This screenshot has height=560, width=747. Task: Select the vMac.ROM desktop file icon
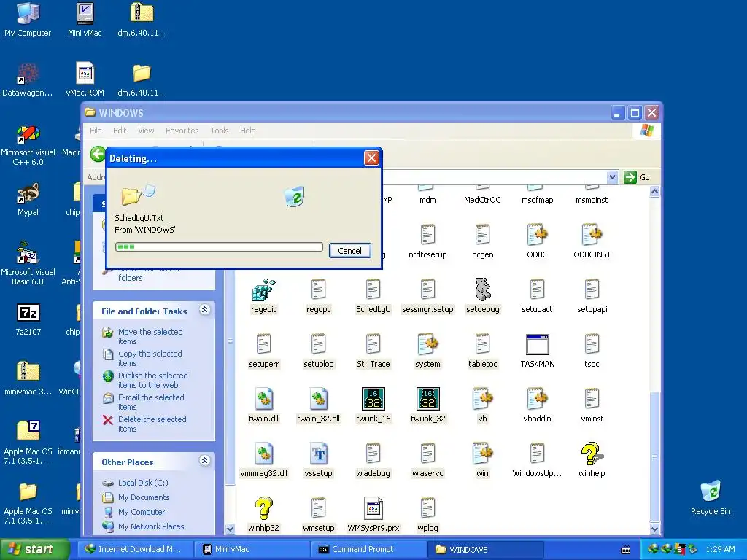pyautogui.click(x=85, y=74)
